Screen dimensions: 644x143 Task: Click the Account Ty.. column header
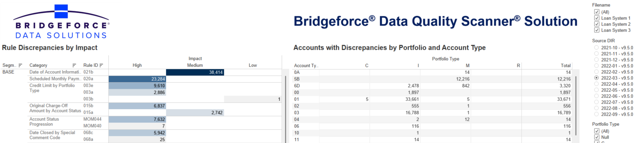pos(306,66)
